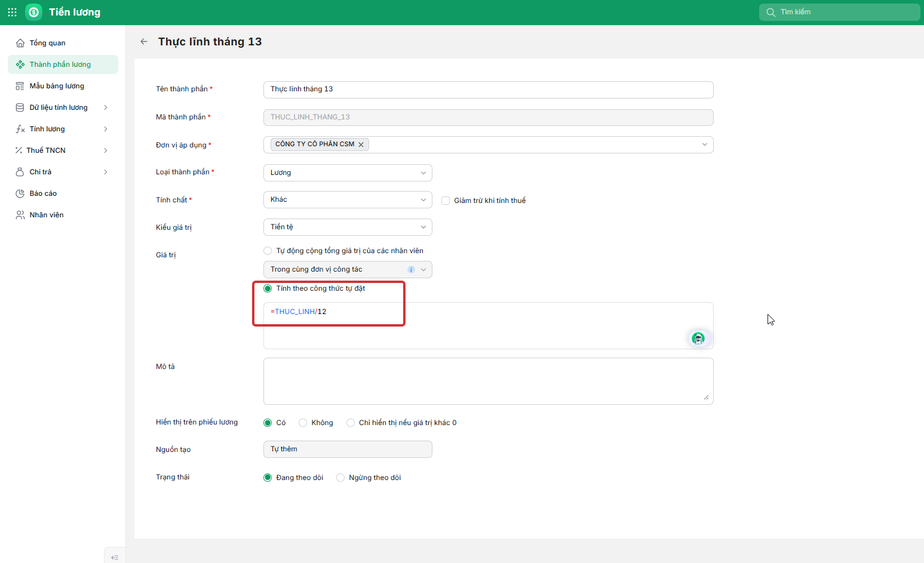Click the Mô tả textarea resize handle
Image resolution: width=924 pixels, height=563 pixels.
pyautogui.click(x=706, y=397)
